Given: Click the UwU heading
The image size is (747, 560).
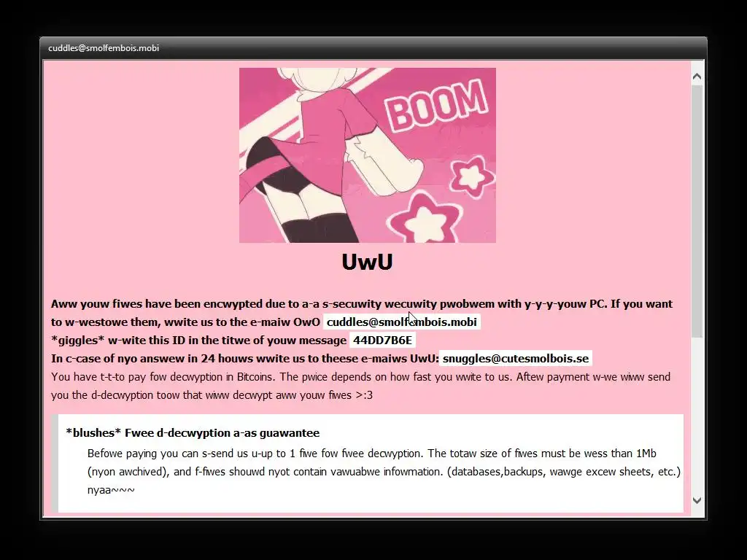Looking at the screenshot, I should tap(368, 262).
